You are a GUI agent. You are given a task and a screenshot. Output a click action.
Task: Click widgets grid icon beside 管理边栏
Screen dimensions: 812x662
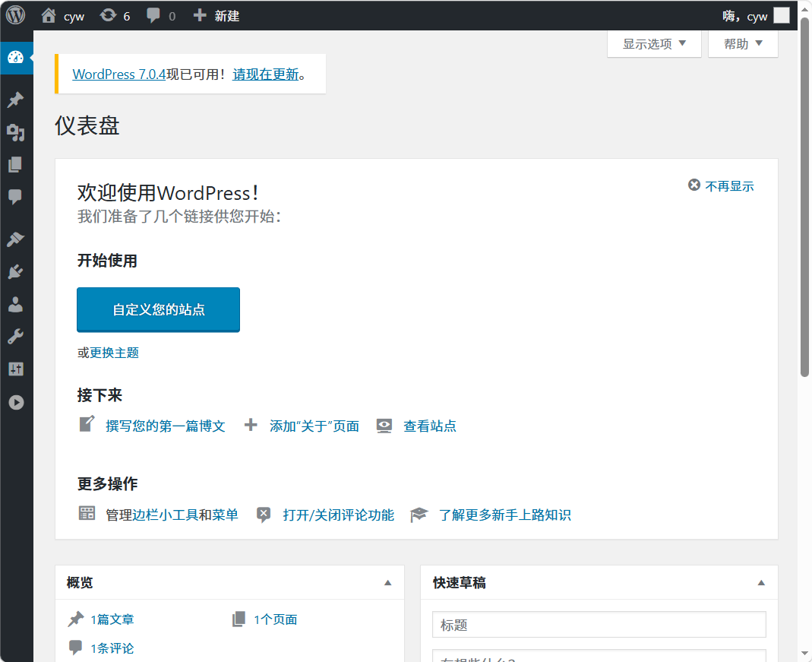tap(87, 513)
